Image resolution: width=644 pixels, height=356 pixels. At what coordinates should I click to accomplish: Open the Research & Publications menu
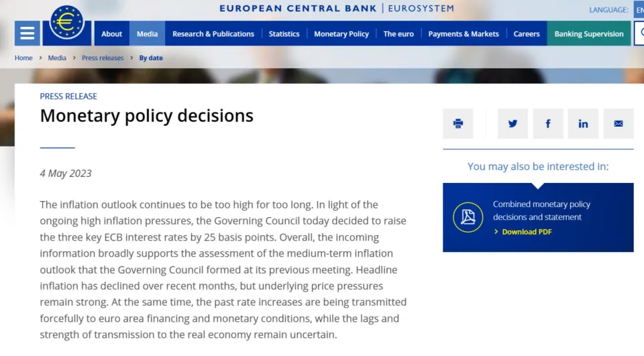pos(213,34)
